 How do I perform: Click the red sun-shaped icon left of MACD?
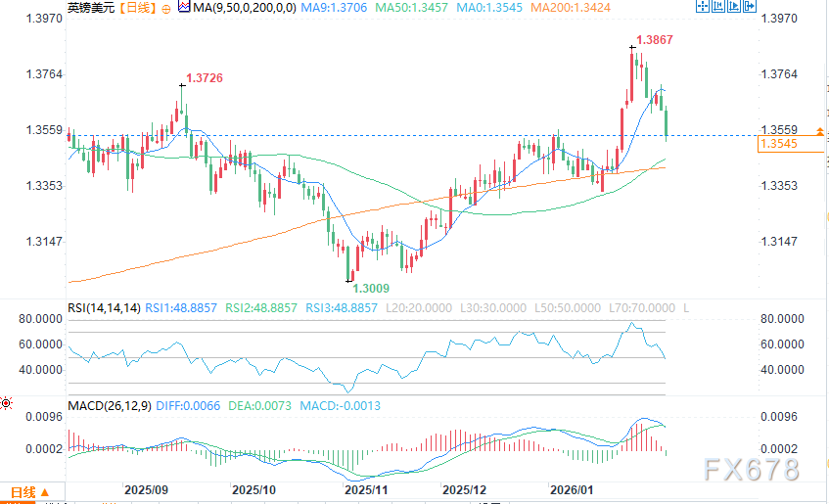tap(6, 403)
